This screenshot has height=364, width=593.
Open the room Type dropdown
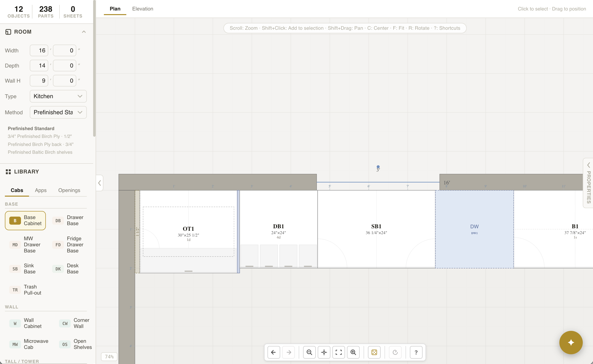point(58,96)
